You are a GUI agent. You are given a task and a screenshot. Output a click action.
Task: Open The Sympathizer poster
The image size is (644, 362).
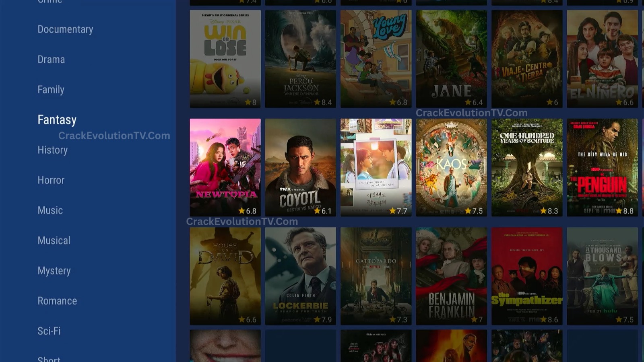[527, 276]
